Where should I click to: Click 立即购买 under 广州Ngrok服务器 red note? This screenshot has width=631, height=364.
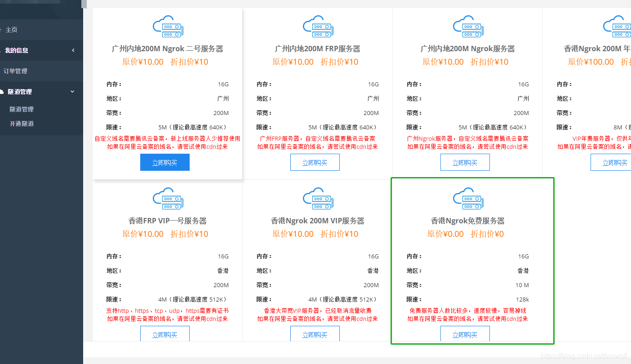(465, 163)
